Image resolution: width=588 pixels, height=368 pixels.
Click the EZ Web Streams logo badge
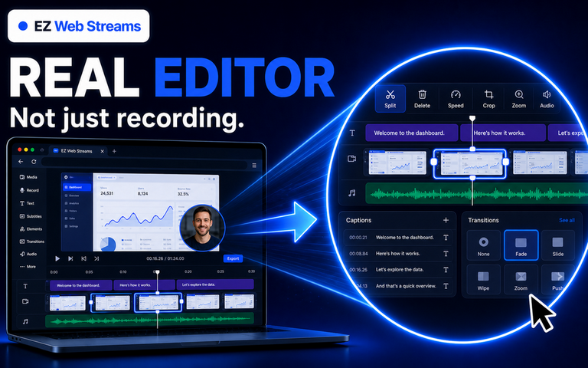point(78,26)
